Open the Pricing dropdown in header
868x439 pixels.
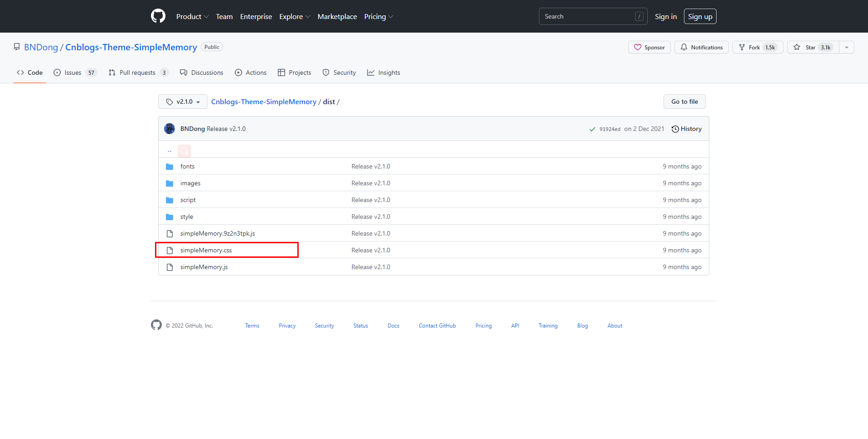pos(378,16)
